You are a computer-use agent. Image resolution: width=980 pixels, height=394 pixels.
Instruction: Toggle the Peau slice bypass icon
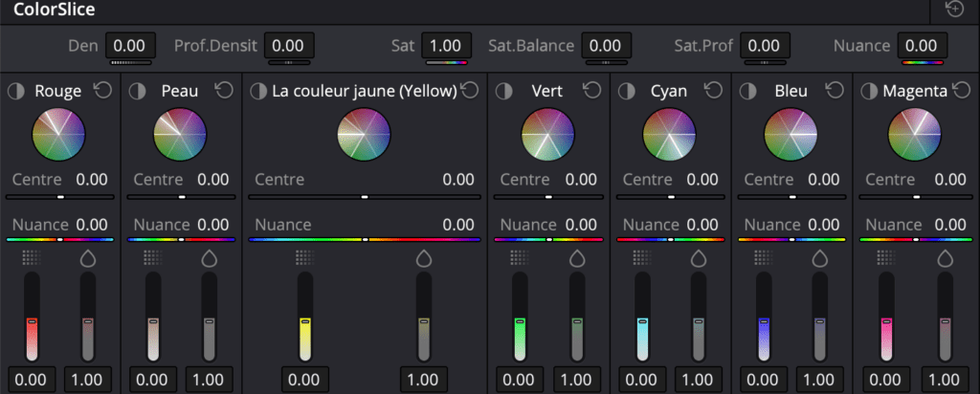pos(137,91)
